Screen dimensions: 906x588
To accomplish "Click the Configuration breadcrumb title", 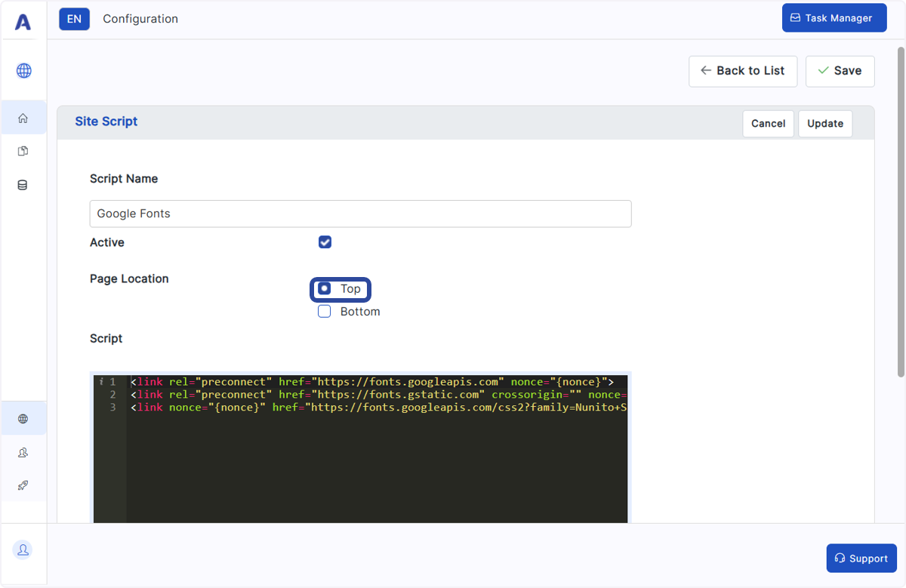I will pyautogui.click(x=140, y=19).
